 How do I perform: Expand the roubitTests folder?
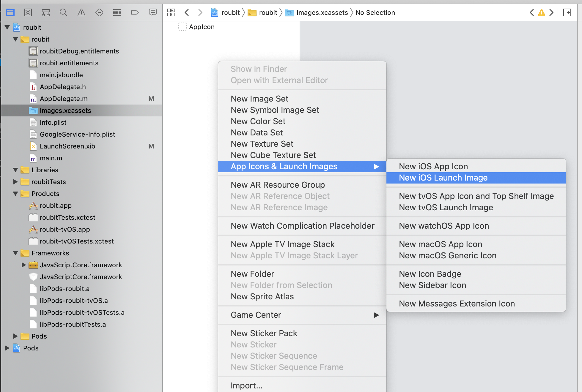[15, 182]
